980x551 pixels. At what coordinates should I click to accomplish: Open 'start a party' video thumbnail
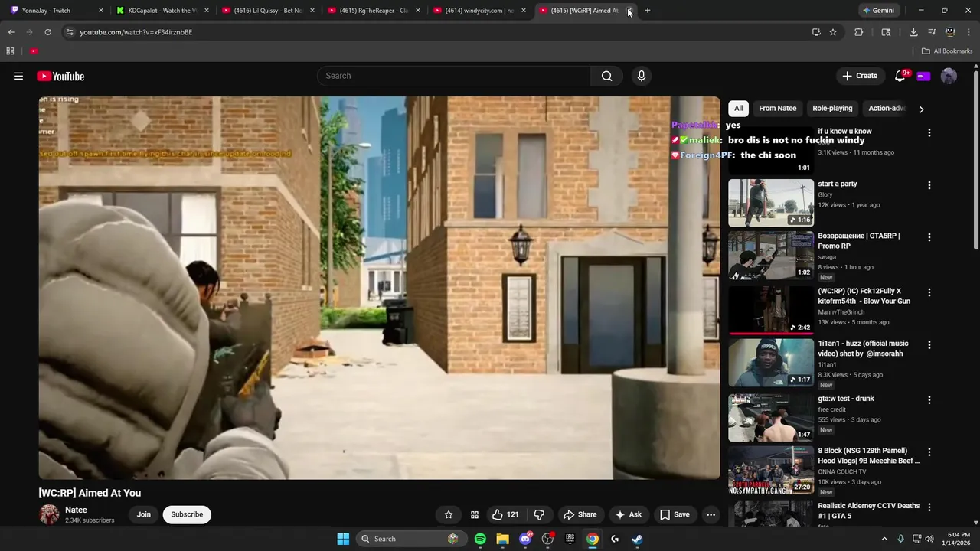[x=771, y=203]
